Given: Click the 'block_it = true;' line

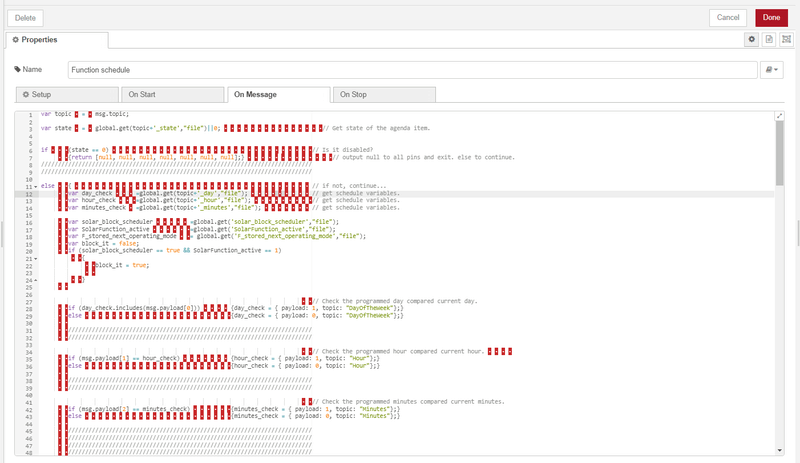Looking at the screenshot, I should [x=122, y=265].
